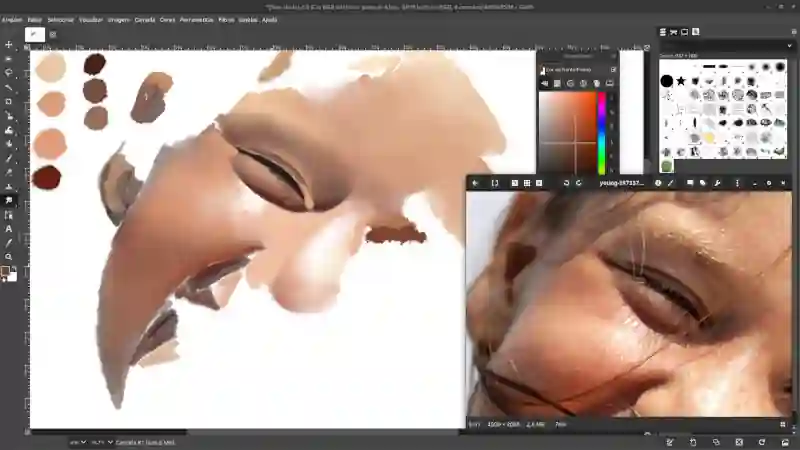The image size is (800, 450).
Task: Switch to the first dock tab (layers)
Action: [x=663, y=32]
